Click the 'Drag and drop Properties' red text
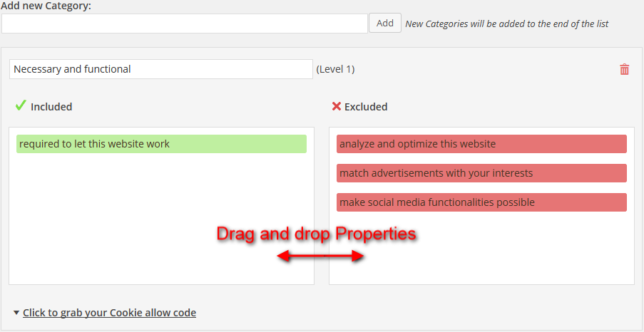Viewport: 644px width, 332px height. tap(316, 234)
